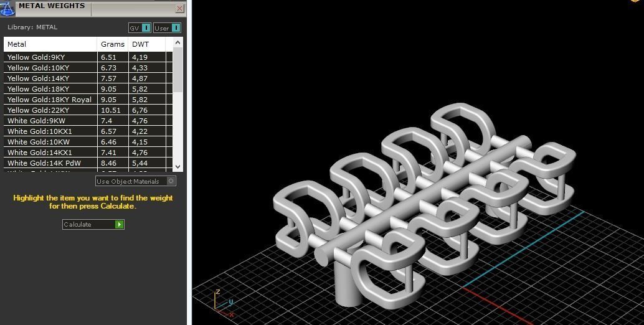Click the 10.51 grams value

point(110,110)
